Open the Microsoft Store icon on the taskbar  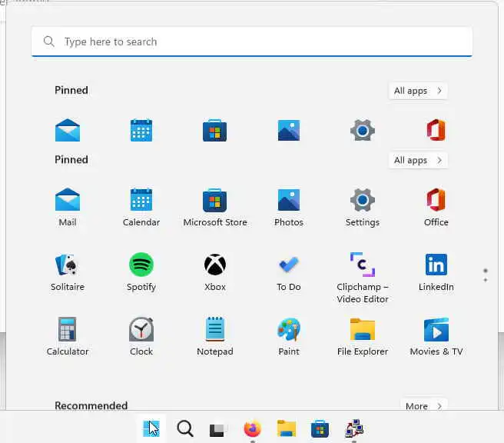coord(320,428)
